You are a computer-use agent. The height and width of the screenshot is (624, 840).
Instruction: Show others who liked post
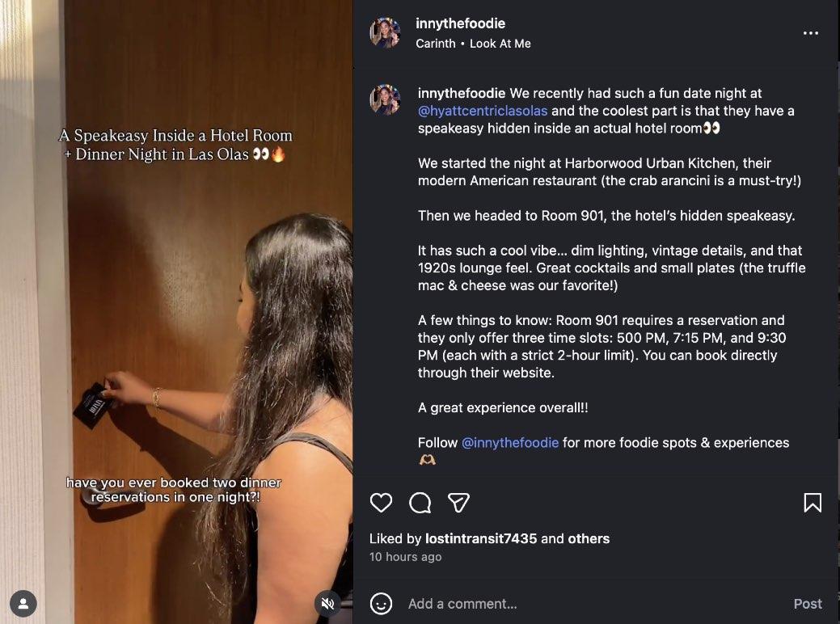pos(589,538)
